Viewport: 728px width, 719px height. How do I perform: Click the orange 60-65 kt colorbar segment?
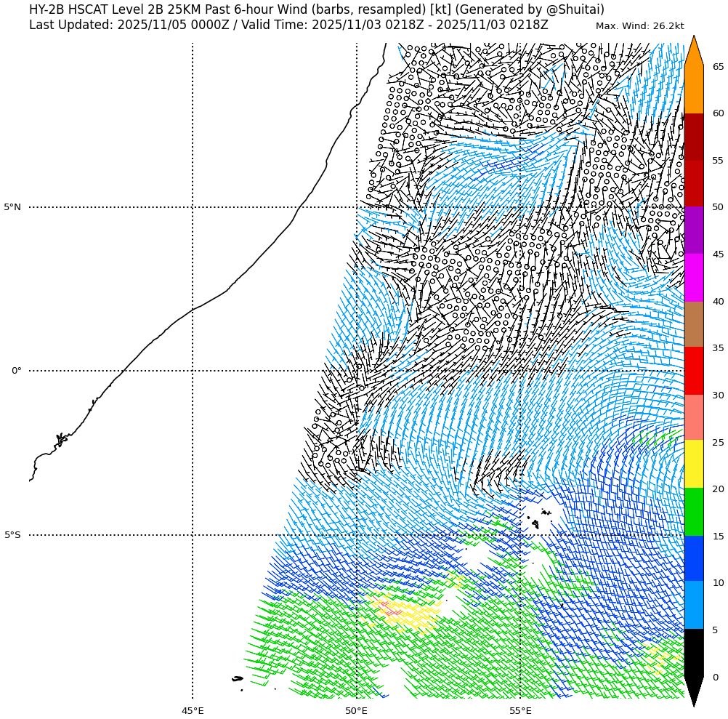pos(694,90)
